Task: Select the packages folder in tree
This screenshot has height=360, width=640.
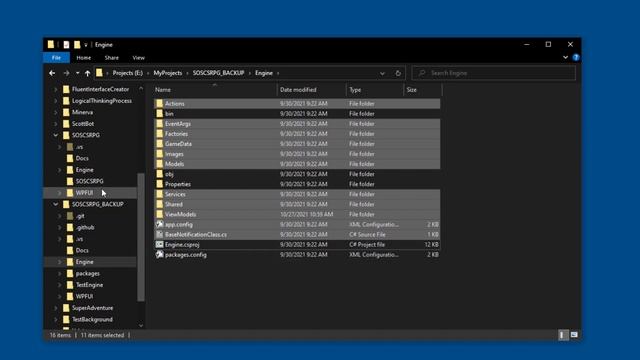Action: click(88, 273)
